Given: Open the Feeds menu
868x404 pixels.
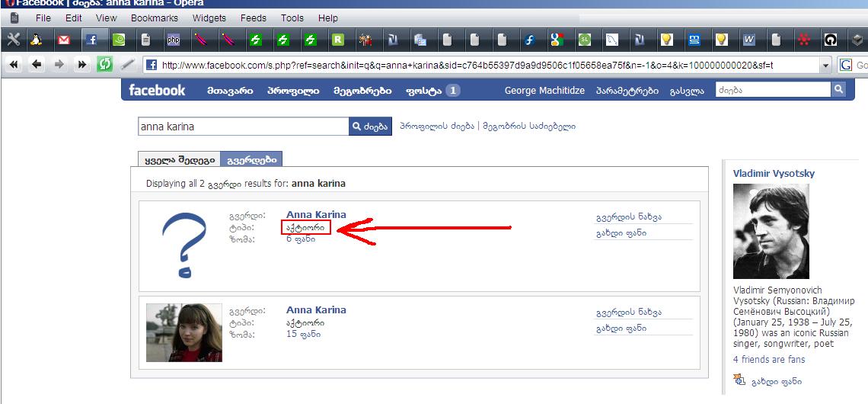Looking at the screenshot, I should pos(254,18).
